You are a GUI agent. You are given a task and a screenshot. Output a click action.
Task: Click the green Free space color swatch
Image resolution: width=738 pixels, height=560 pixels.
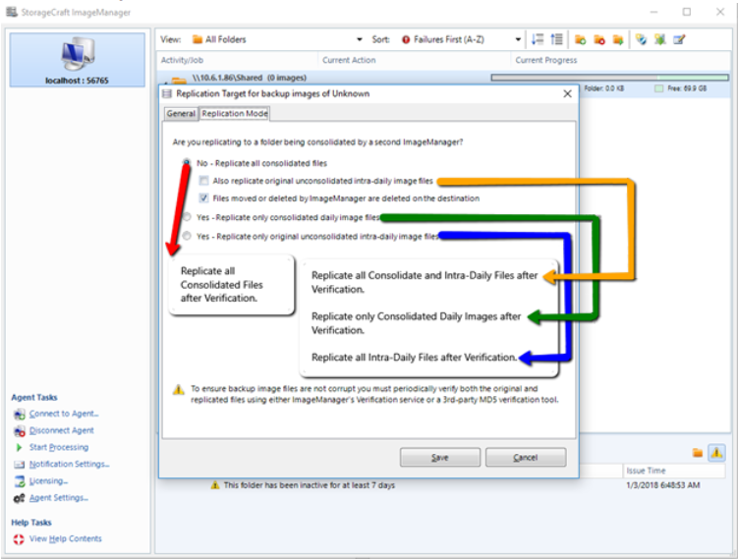pos(659,88)
